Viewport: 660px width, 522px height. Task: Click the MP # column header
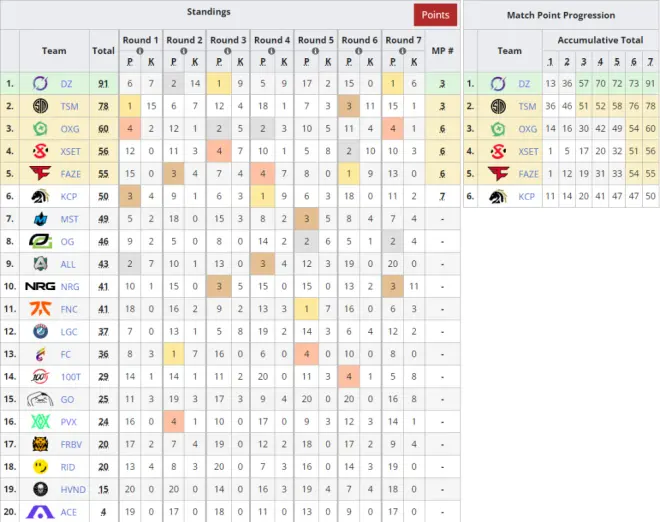click(442, 50)
